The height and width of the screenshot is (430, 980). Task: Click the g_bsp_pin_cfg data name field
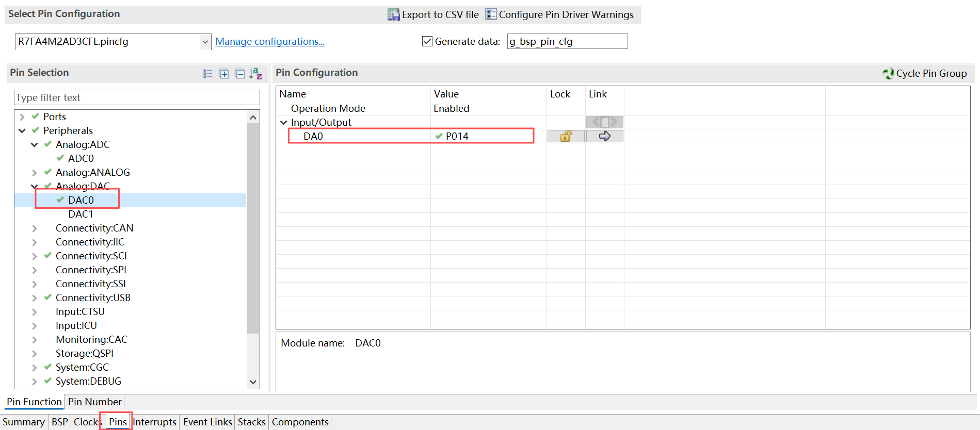[567, 41]
